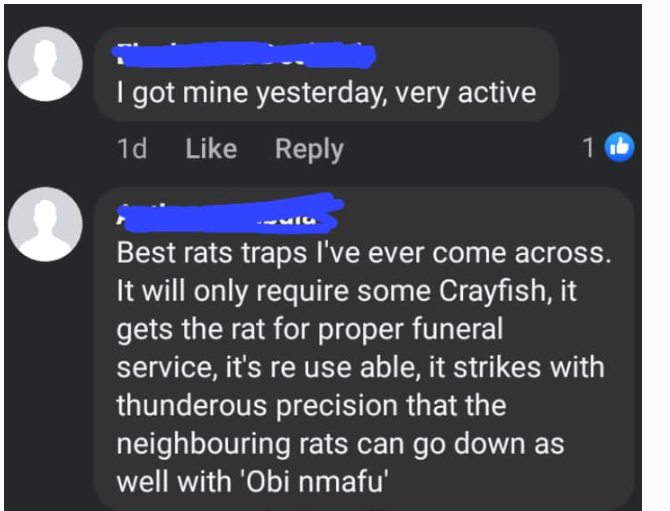Viewport: 670px width, 511px height.
Task: Open second commenter's blue-redacted name
Action: [231, 213]
